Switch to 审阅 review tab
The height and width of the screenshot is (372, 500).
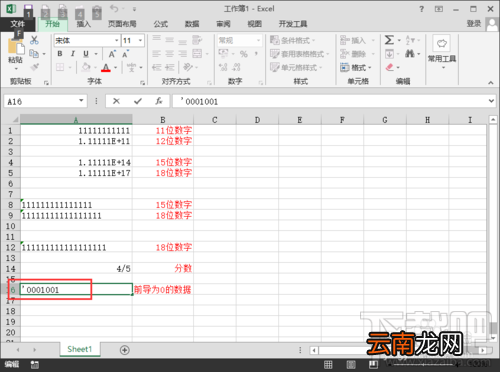point(223,24)
